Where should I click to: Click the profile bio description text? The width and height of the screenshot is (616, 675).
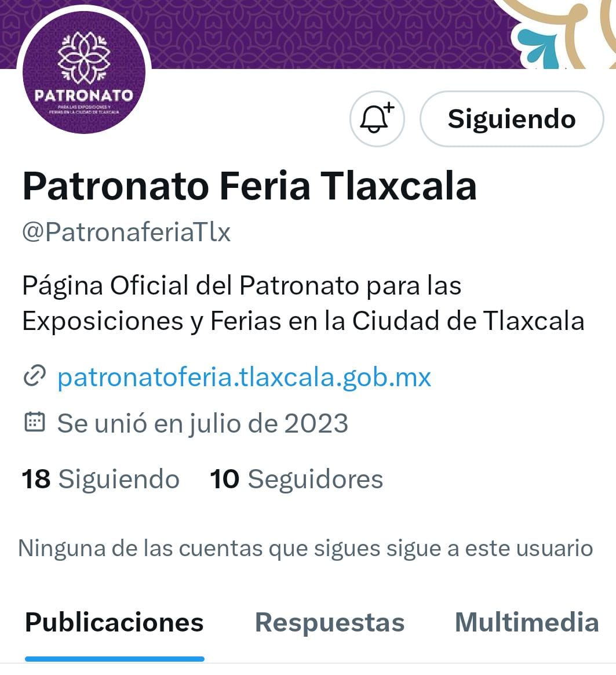pos(303,303)
